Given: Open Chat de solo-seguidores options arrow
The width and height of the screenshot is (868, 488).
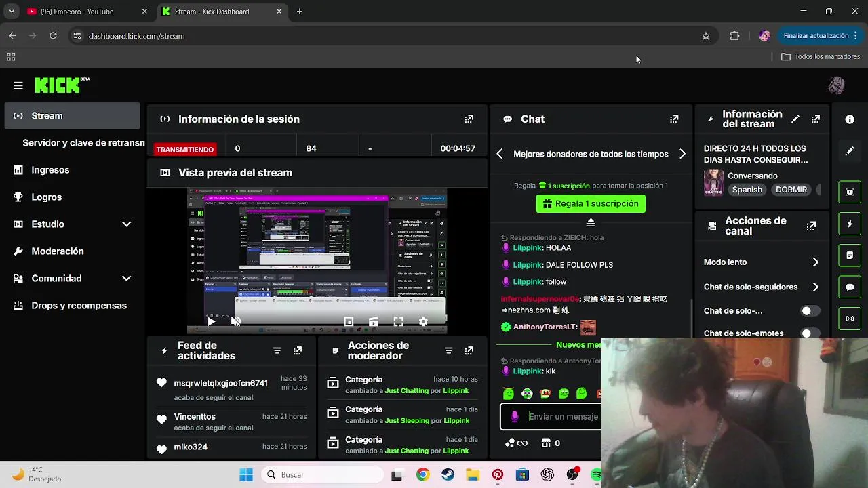Looking at the screenshot, I should point(816,287).
